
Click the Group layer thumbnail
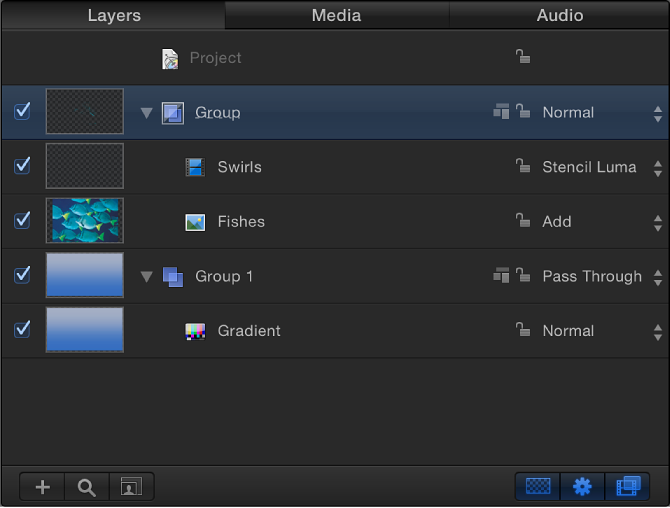pyautogui.click(x=85, y=112)
